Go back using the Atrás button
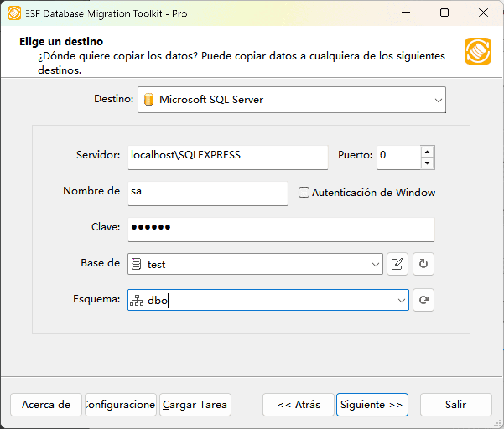The width and height of the screenshot is (504, 429). (x=298, y=405)
